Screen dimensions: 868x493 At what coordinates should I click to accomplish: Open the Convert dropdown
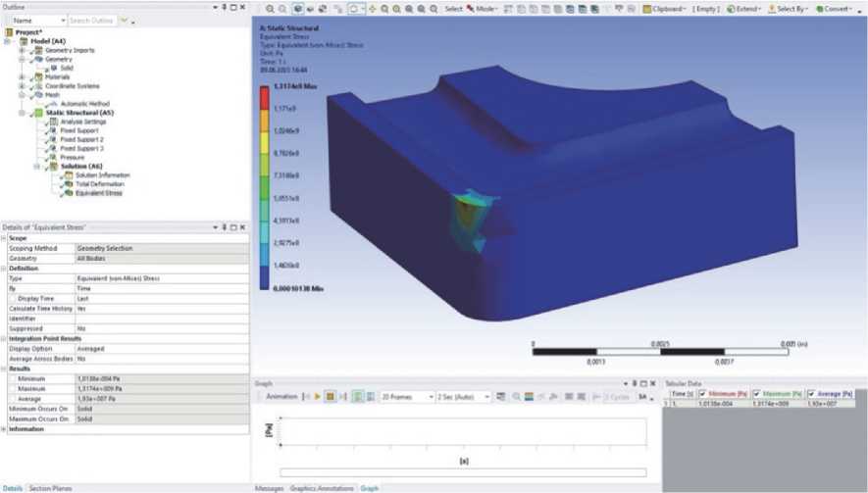835,9
